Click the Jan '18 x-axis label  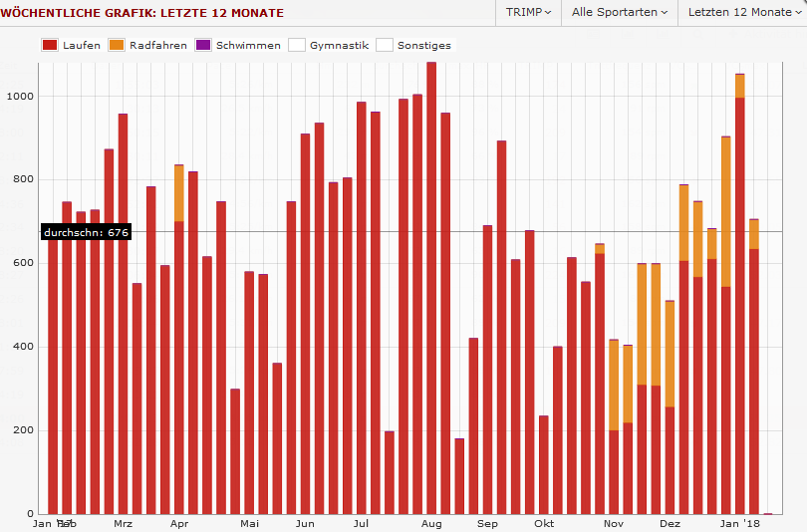click(x=739, y=523)
